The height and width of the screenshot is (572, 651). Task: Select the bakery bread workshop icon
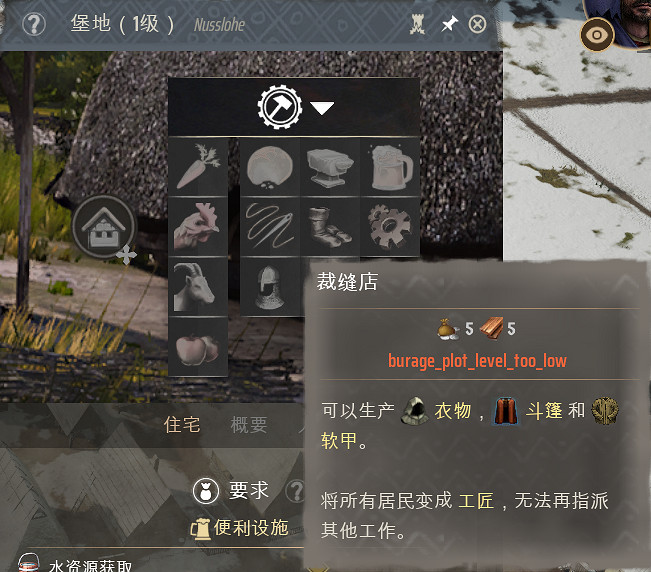(x=270, y=167)
